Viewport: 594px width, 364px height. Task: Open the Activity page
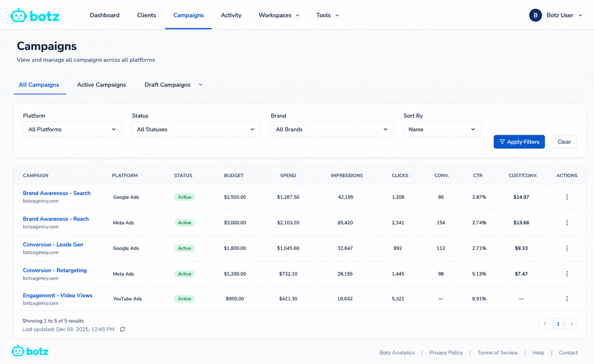click(231, 15)
